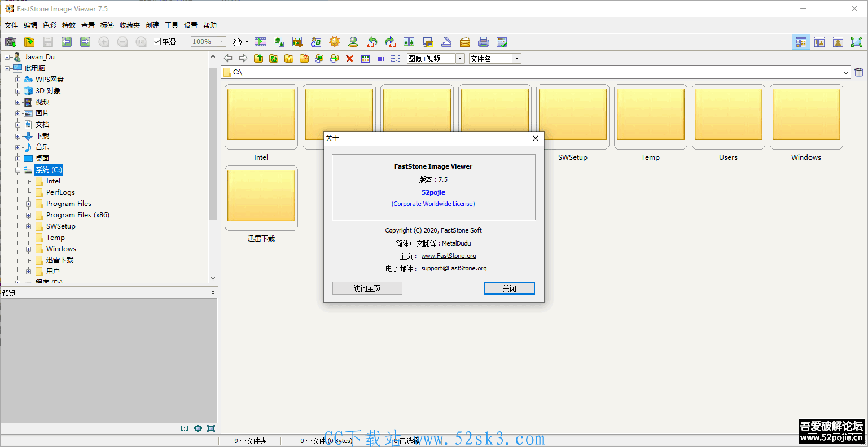Select browser layout with preview pane

click(801, 42)
